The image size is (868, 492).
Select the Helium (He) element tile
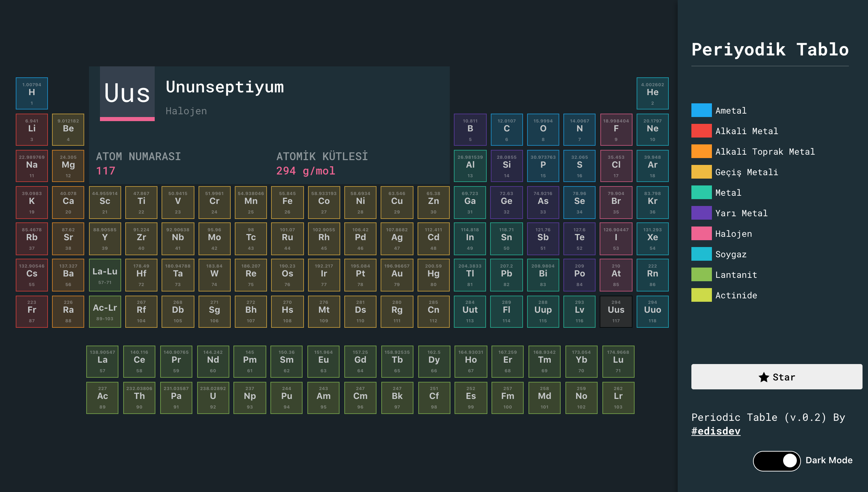pyautogui.click(x=652, y=93)
